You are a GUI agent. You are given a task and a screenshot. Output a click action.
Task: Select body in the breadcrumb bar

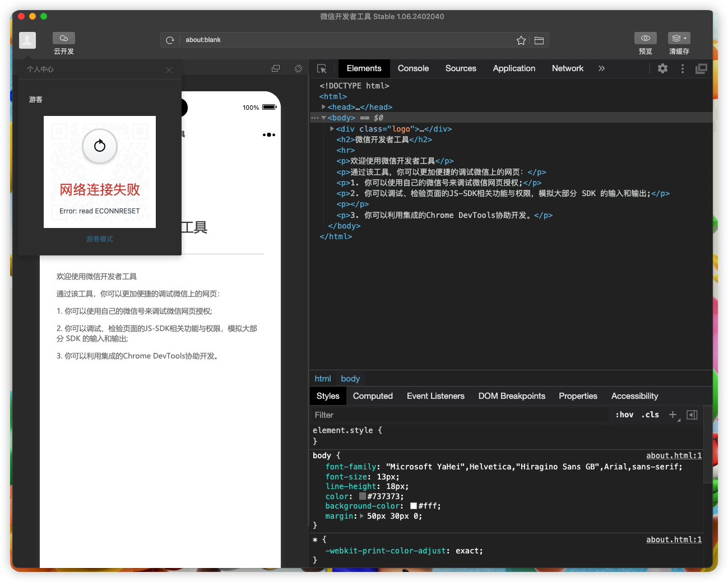pos(350,379)
